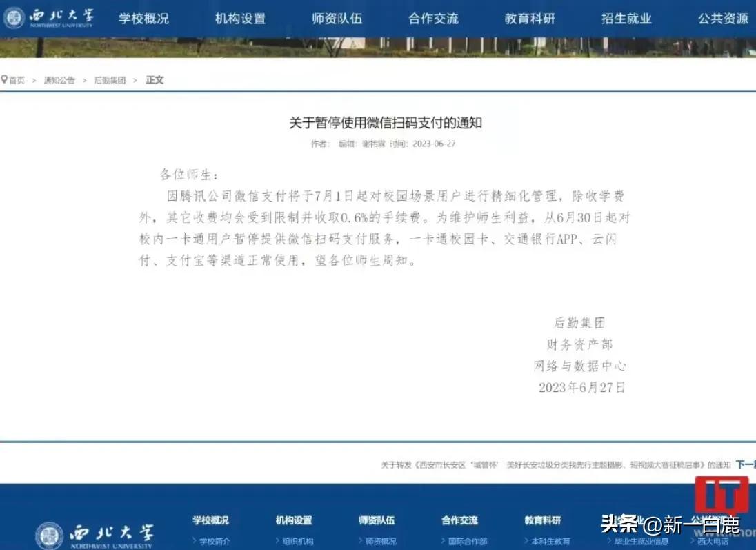Open the 招生就业 navigation menu
The height and width of the screenshot is (550, 756).
(626, 19)
